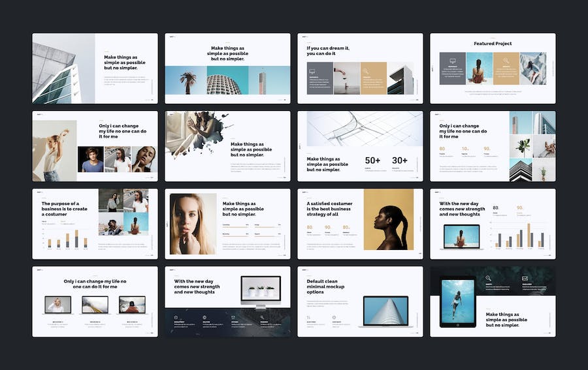Click monitor icon on Featured Project gray tile
The width and height of the screenshot is (588, 370).
(x=452, y=61)
